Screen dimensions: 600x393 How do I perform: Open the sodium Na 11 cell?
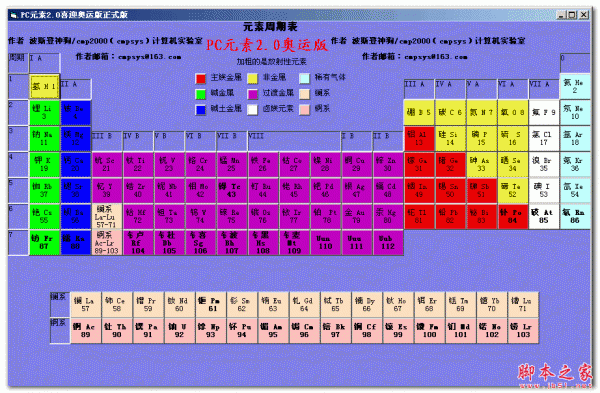pyautogui.click(x=44, y=139)
